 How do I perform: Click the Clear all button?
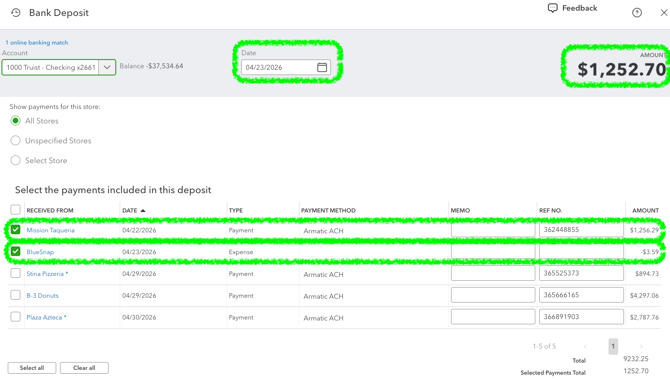(x=84, y=368)
